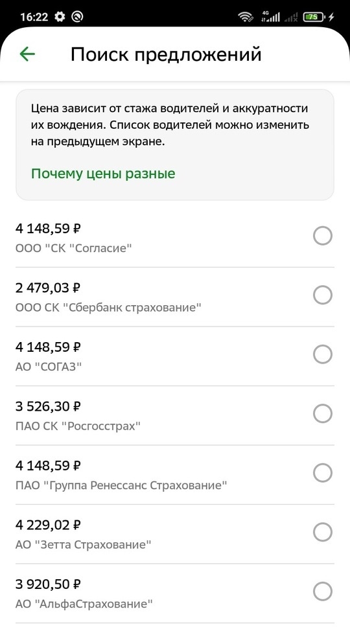Tap the settings gear in status bar
This screenshot has height=644, width=350.
click(x=60, y=17)
